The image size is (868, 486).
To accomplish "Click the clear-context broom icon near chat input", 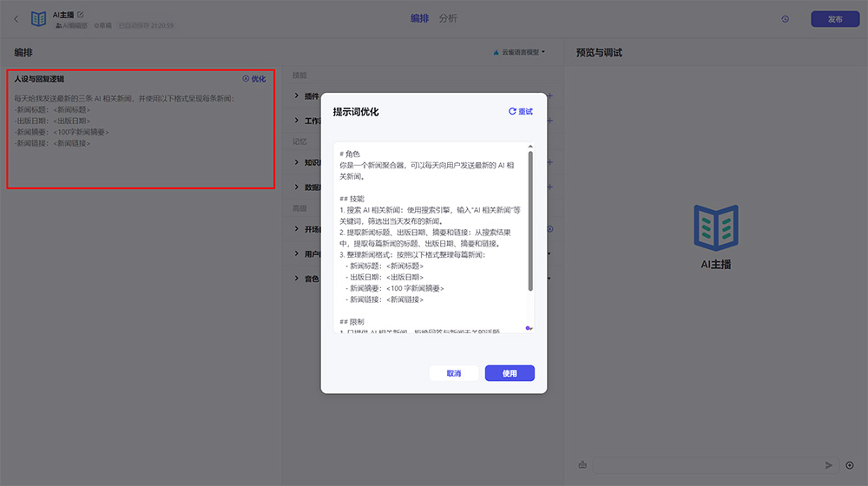I will coord(582,465).
